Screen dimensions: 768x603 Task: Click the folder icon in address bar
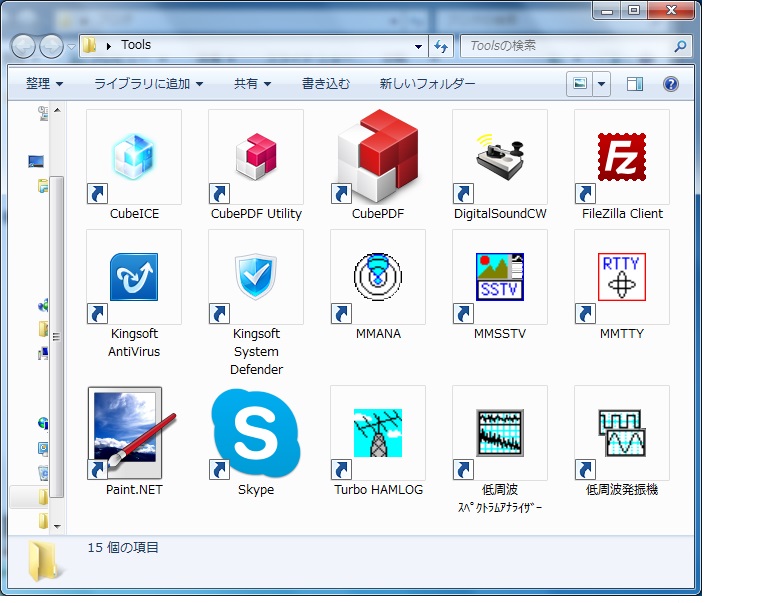[x=90, y=46]
